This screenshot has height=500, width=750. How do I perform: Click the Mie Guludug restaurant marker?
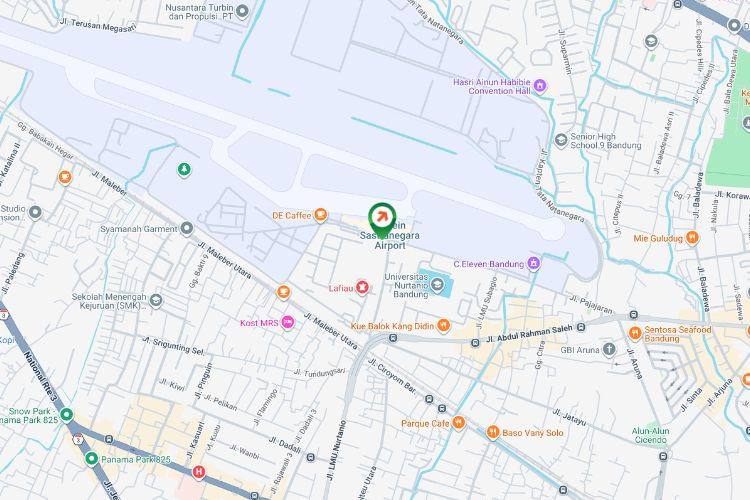pyautogui.click(x=692, y=237)
